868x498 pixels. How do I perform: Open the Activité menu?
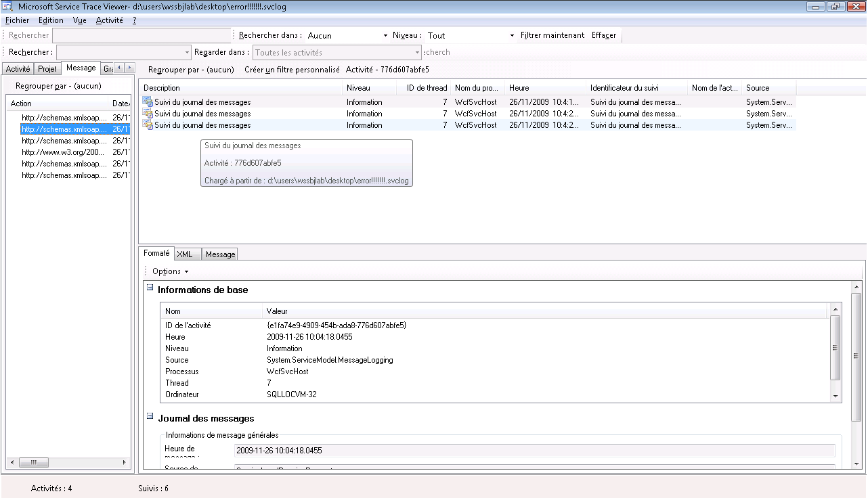click(110, 20)
